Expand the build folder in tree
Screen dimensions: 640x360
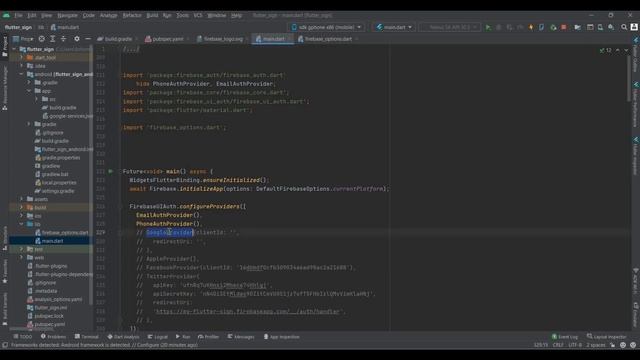click(x=22, y=207)
